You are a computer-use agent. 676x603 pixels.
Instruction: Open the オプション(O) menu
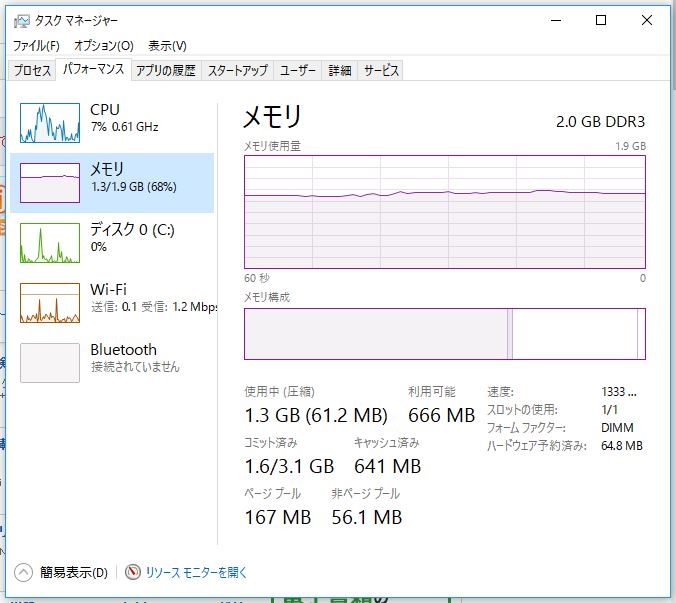pos(103,46)
